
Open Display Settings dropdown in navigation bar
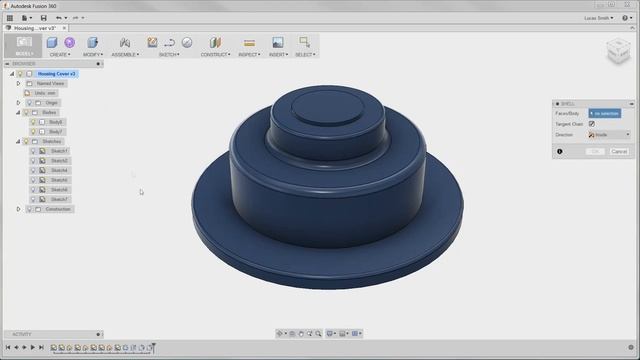click(x=332, y=333)
